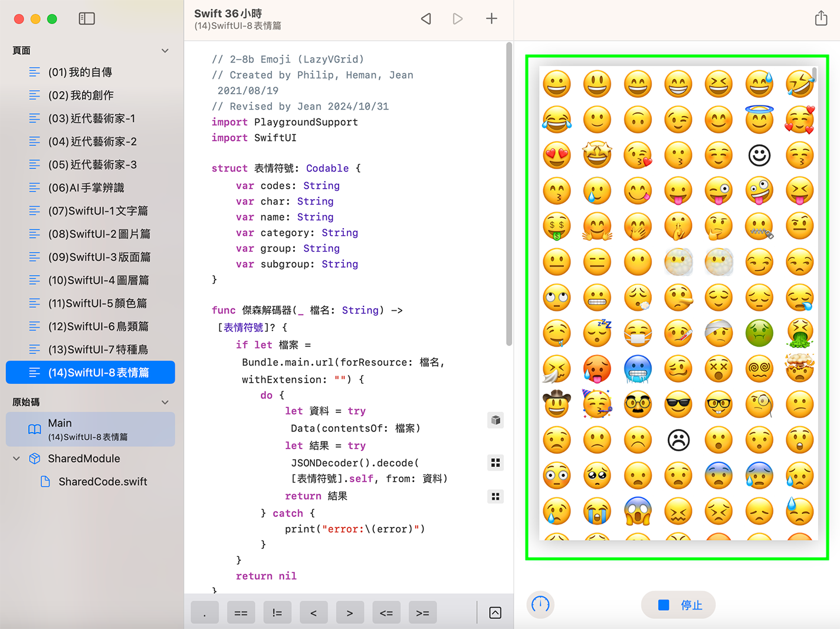The image size is (840, 629).
Task: Toggle the sidebar visibility button
Action: [87, 19]
